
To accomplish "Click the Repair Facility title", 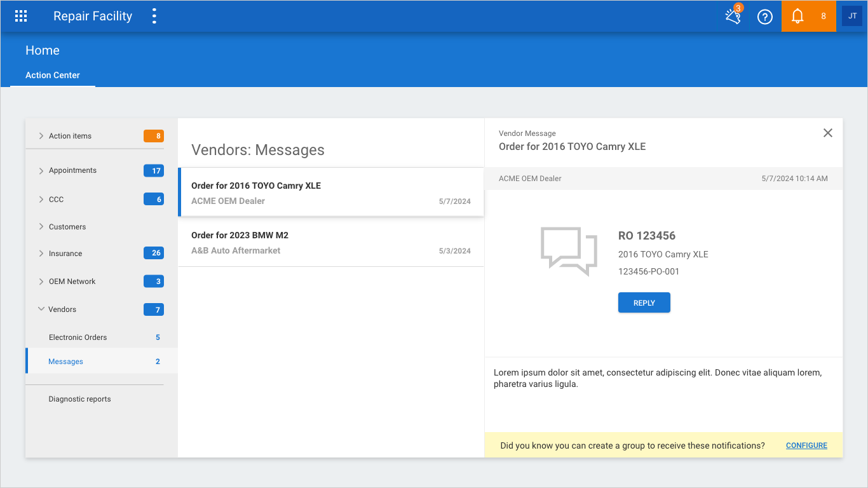I will pos(93,17).
